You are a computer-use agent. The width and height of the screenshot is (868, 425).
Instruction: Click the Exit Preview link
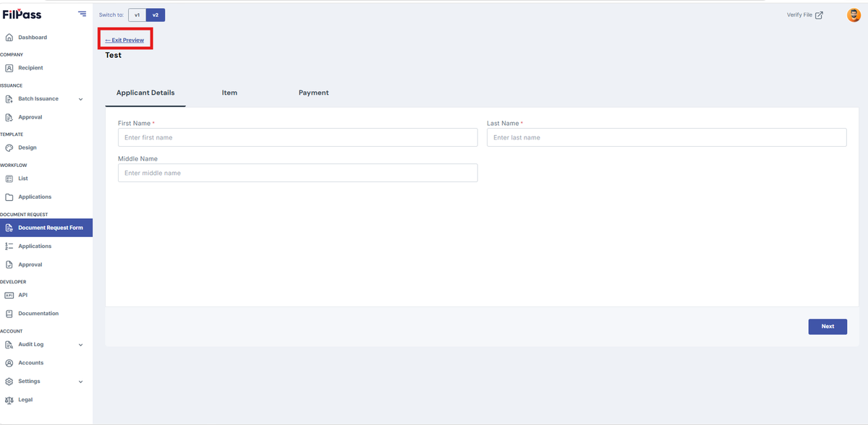pyautogui.click(x=124, y=40)
